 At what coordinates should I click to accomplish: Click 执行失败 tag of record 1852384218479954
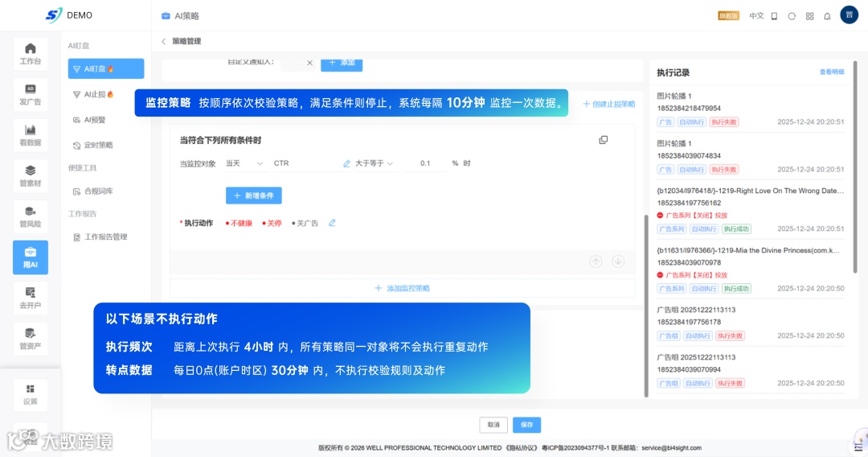click(724, 121)
